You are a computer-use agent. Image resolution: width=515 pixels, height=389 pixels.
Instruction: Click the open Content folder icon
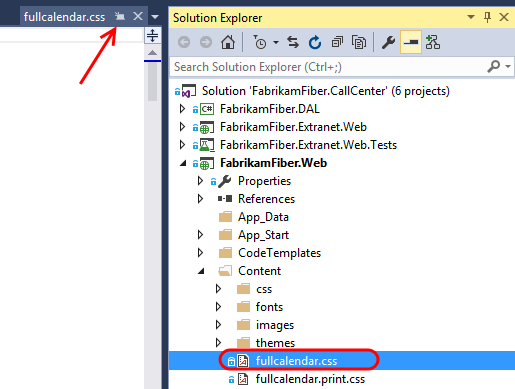(225, 271)
